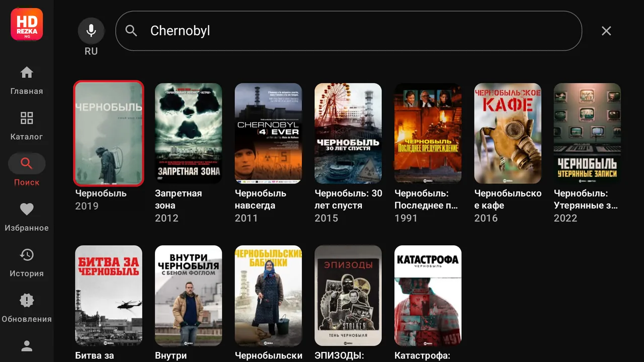Open the Катастрофа Чернобыль poster
The width and height of the screenshot is (644, 362).
coord(428,296)
